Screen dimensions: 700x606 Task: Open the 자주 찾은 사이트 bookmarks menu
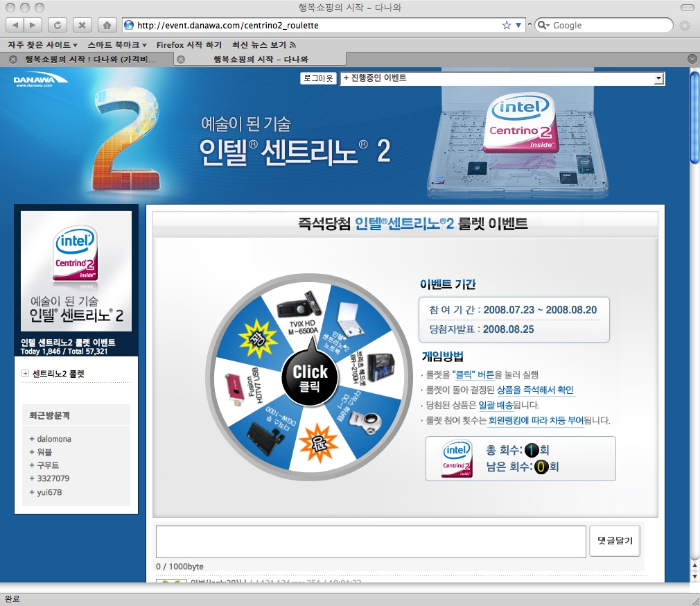pyautogui.click(x=42, y=44)
